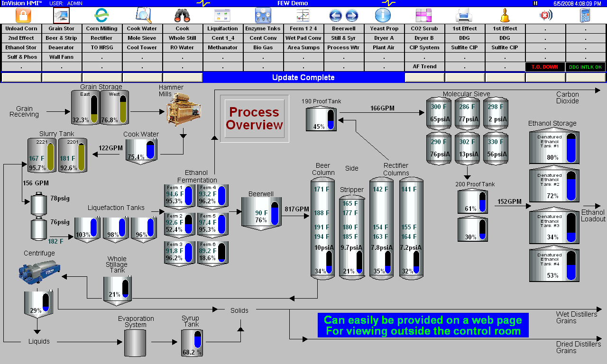Click the orange padlock login icon
Screen dimensions: 607x364
point(23,16)
